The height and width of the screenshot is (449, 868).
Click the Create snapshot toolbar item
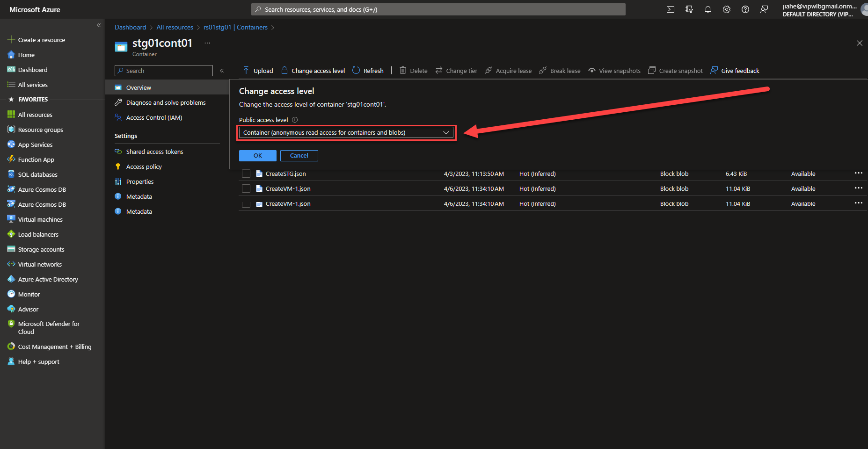coord(675,71)
